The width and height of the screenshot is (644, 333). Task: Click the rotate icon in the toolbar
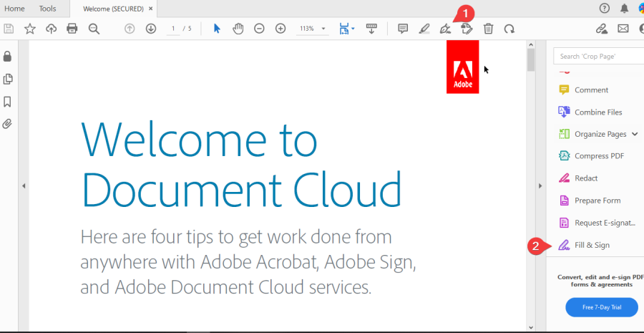coord(509,29)
